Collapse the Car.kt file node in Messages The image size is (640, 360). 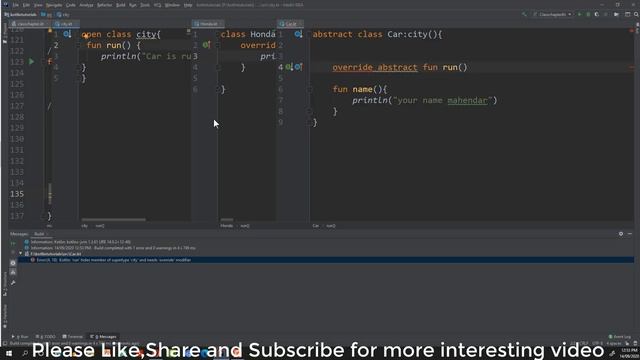(x=21, y=253)
